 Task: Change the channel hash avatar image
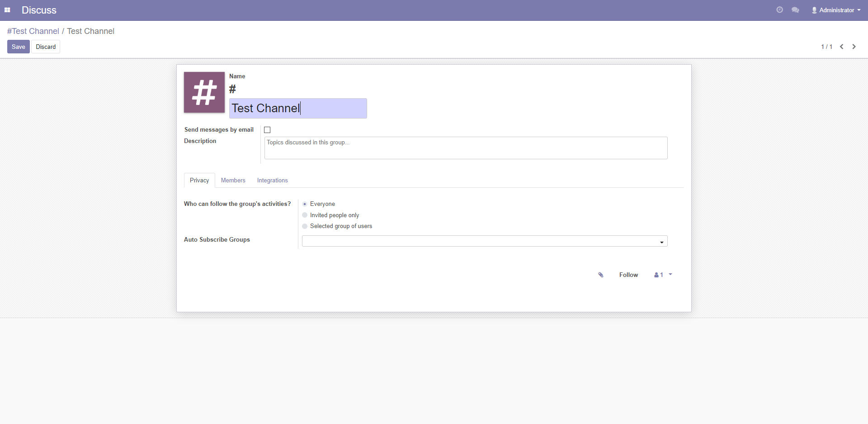point(204,92)
